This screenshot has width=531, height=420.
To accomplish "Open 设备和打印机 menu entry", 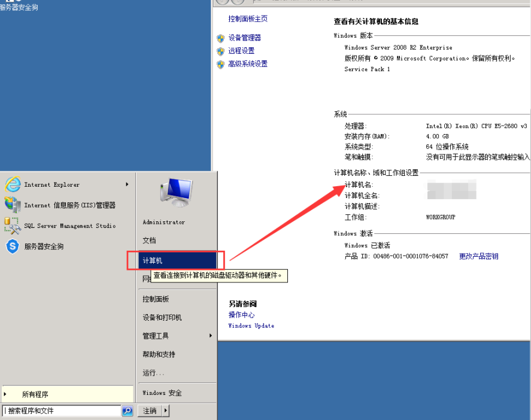I will [x=162, y=318].
